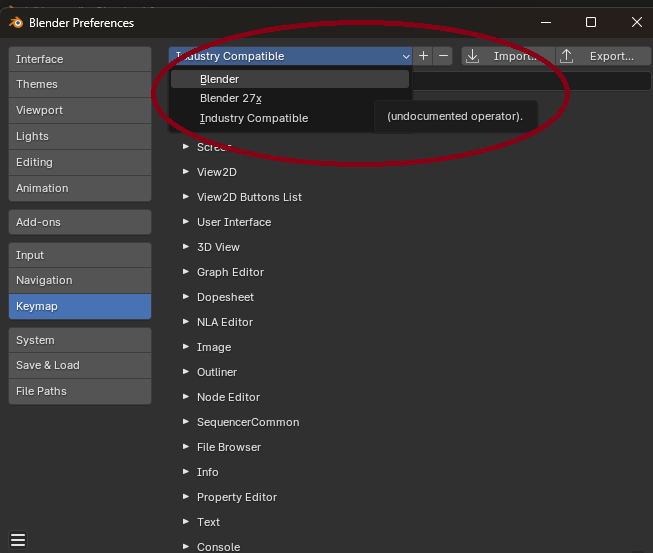This screenshot has width=653, height=553.
Task: Maximize the Blender Preferences window
Action: [591, 22]
